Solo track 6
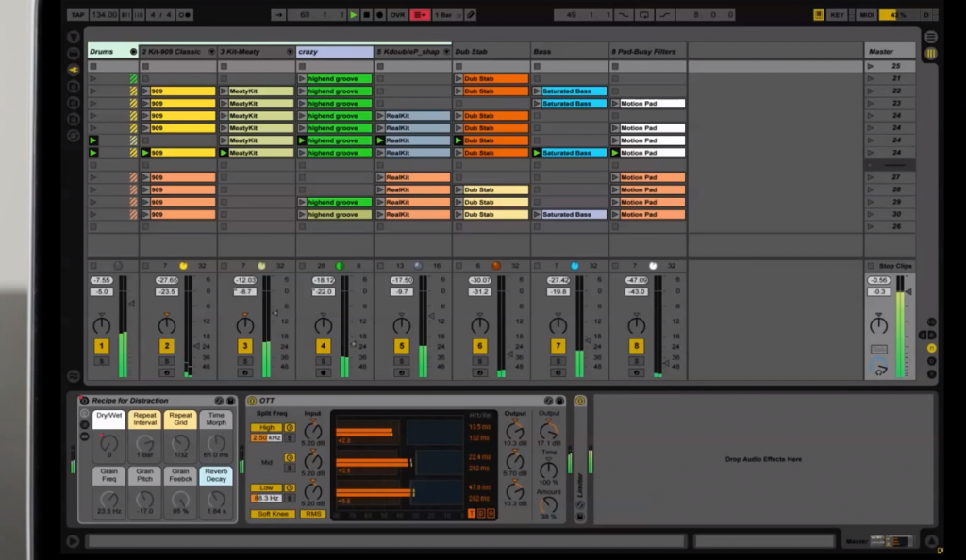This screenshot has height=560, width=966. click(x=479, y=361)
